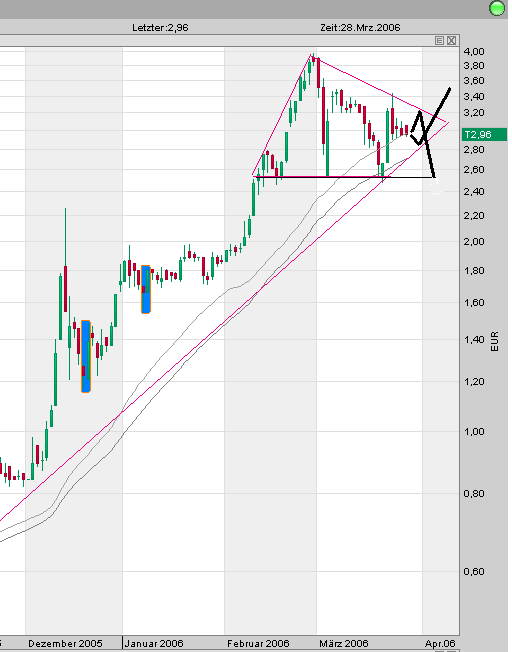
Task: Click the 4,00 price axis value
Action: pyautogui.click(x=474, y=52)
